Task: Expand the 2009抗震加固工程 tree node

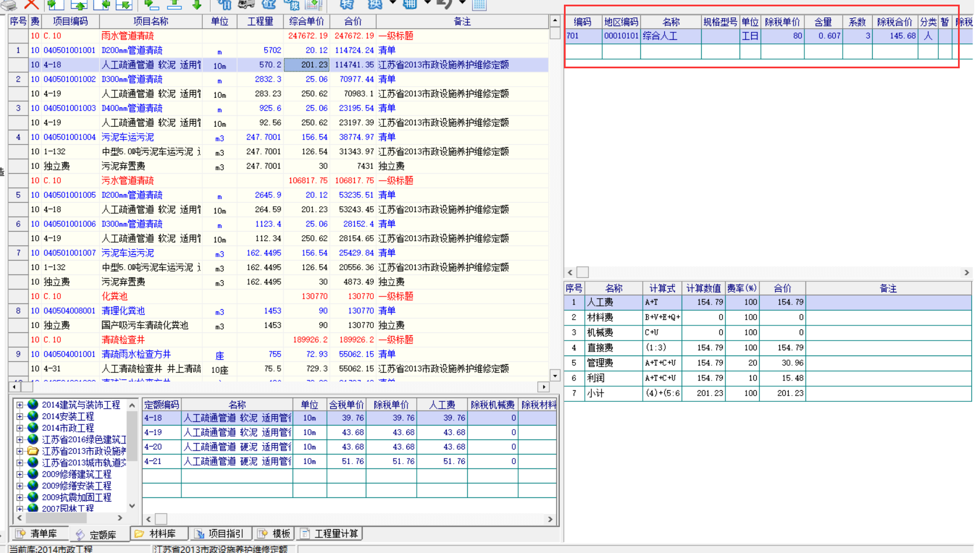Action: [20, 497]
